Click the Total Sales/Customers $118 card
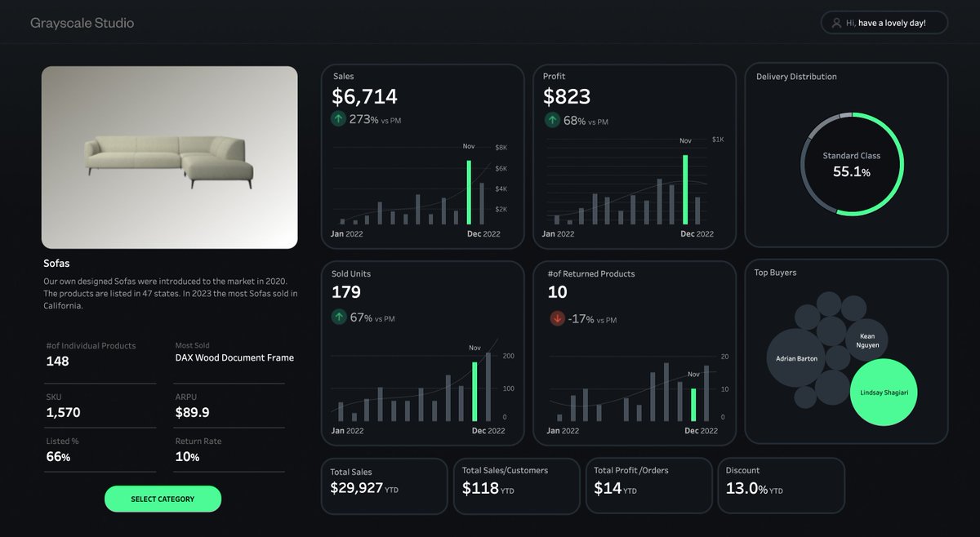Screen dimensions: 980x537 tap(516, 486)
